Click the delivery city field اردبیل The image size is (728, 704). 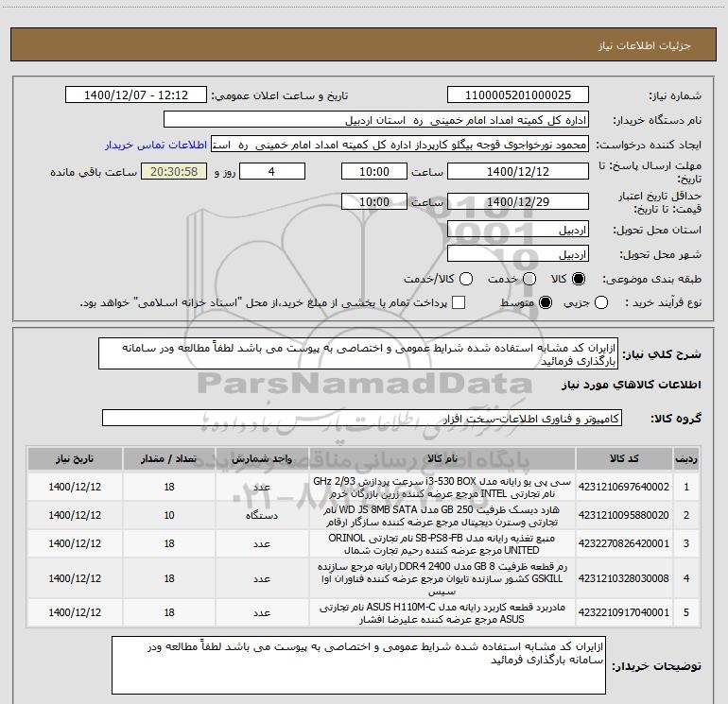pyautogui.click(x=518, y=254)
